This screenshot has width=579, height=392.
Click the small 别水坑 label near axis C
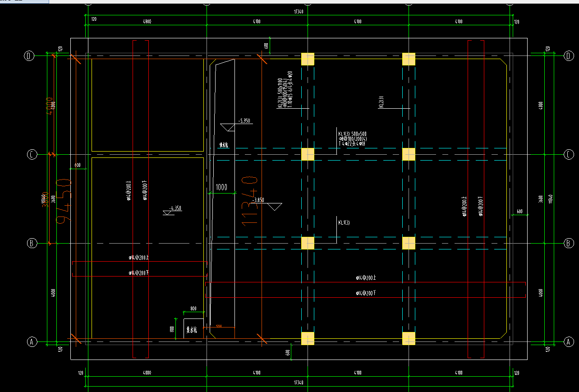pyautogui.click(x=224, y=145)
